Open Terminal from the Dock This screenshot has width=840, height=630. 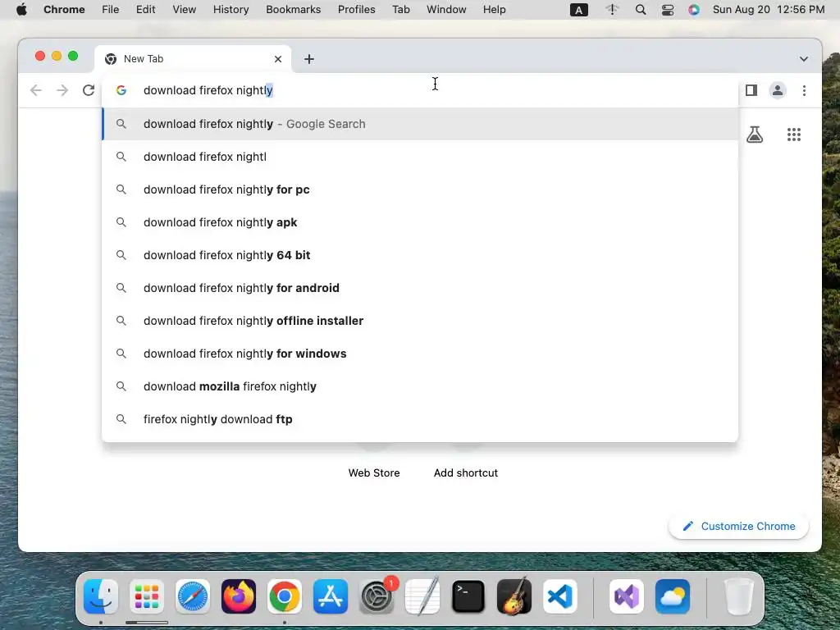(468, 596)
